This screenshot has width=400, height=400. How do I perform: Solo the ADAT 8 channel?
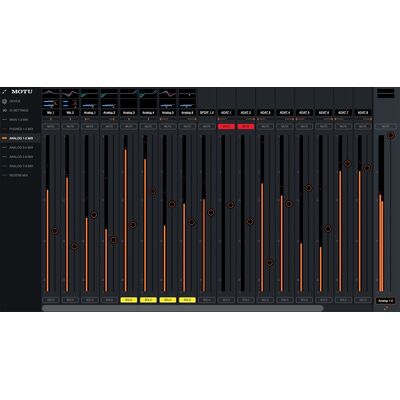click(363, 300)
